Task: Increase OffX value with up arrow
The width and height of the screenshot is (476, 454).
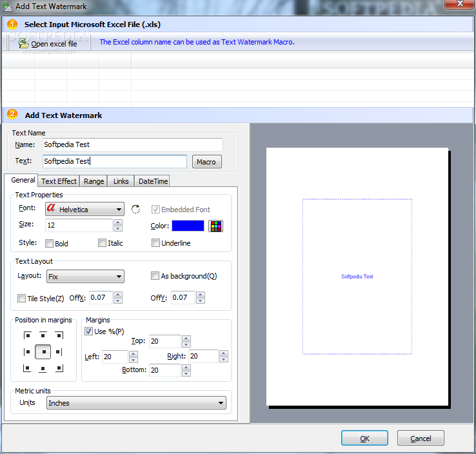Action: [x=118, y=294]
